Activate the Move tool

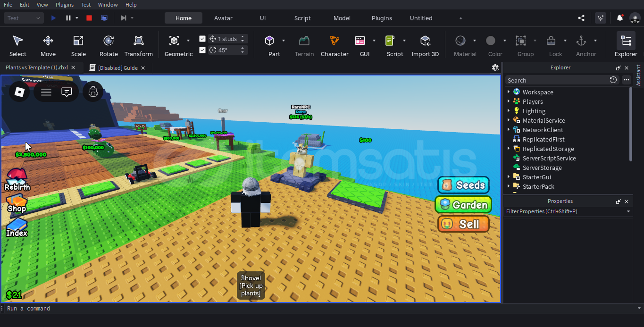click(48, 45)
